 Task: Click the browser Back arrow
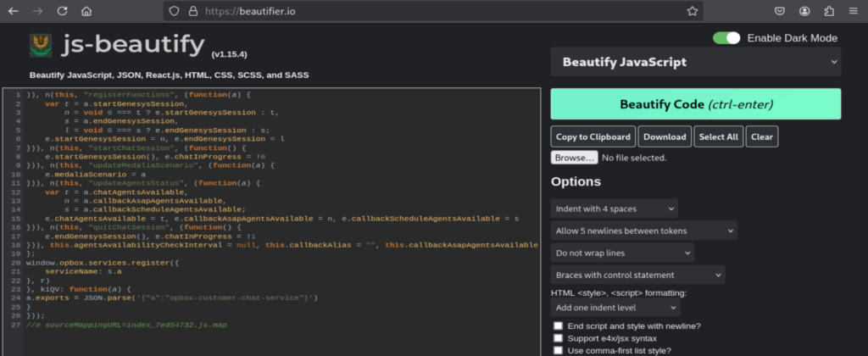(x=14, y=11)
